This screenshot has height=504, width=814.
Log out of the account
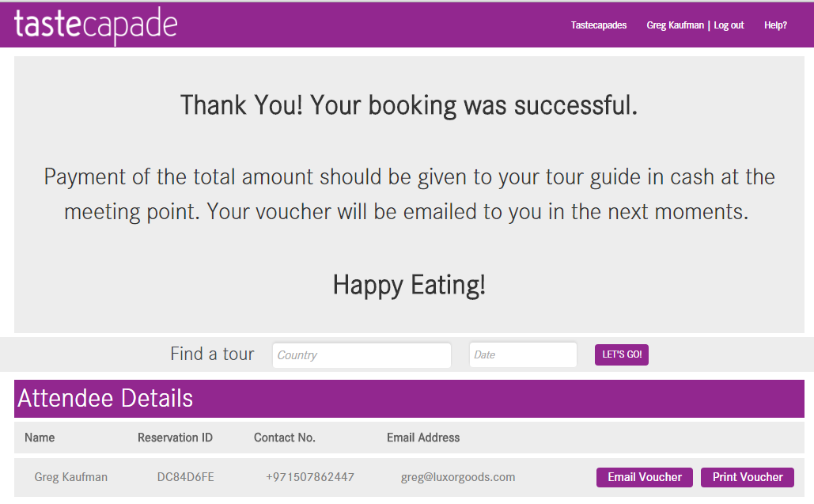click(x=729, y=25)
